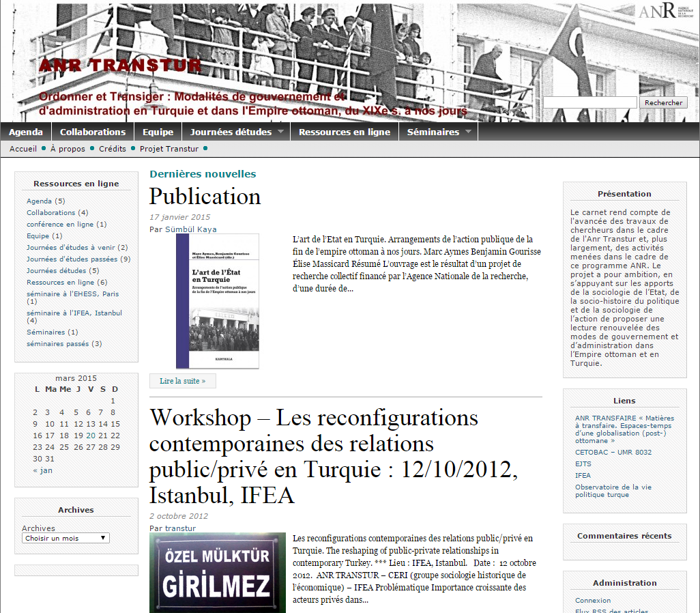Open Observatoire de la vie politique turque
This screenshot has width=700, height=613.
[x=613, y=491]
